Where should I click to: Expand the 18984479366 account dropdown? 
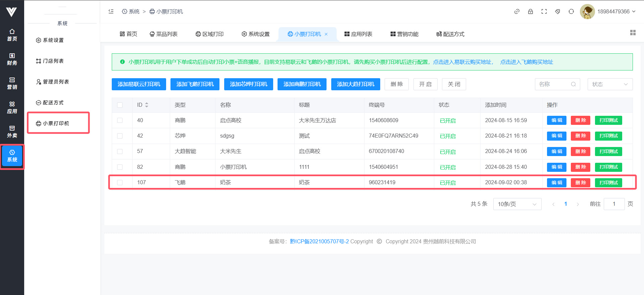pos(616,11)
